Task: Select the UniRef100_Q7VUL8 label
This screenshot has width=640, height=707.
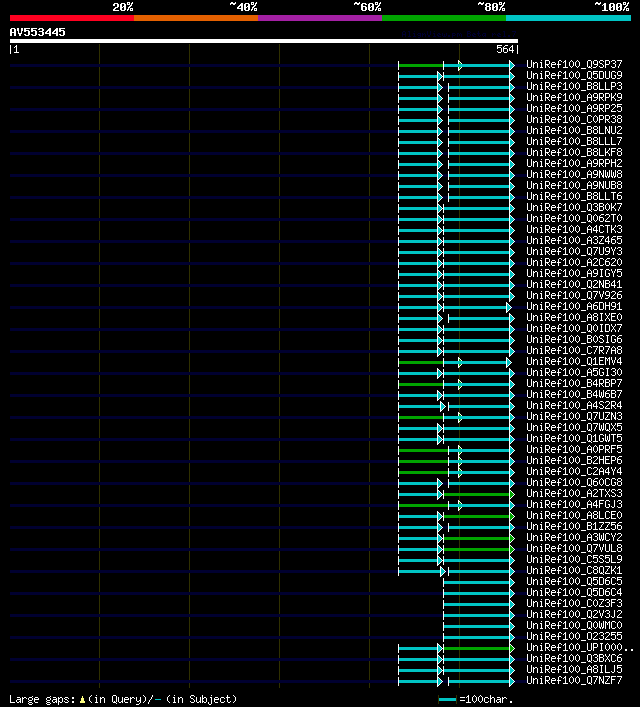Action: coord(574,548)
